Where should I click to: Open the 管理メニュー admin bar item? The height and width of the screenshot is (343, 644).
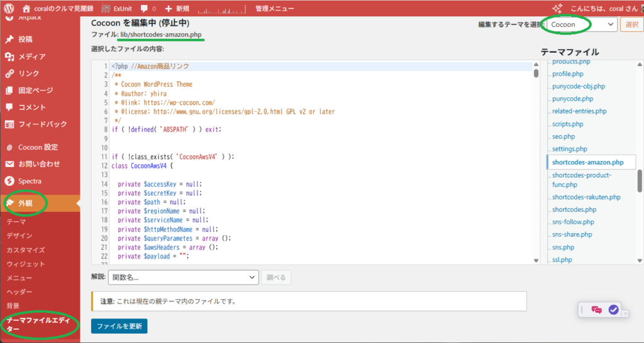pyautogui.click(x=274, y=8)
